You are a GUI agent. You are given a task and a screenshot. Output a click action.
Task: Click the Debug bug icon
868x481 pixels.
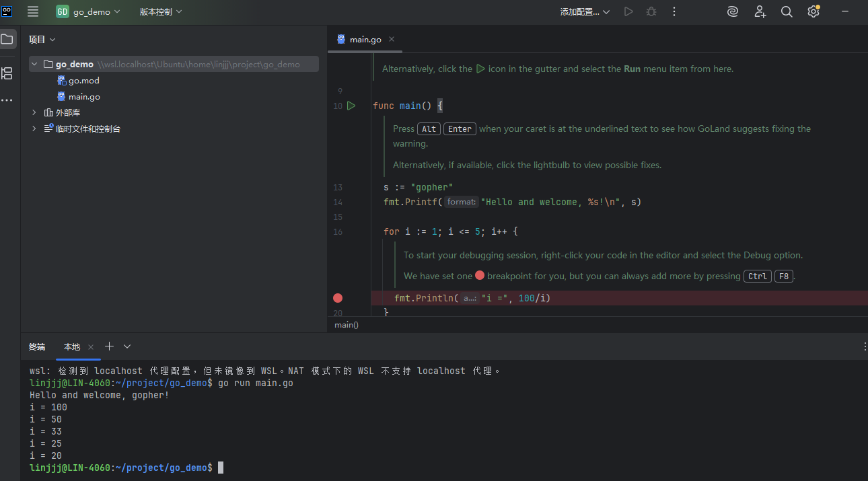[651, 11]
